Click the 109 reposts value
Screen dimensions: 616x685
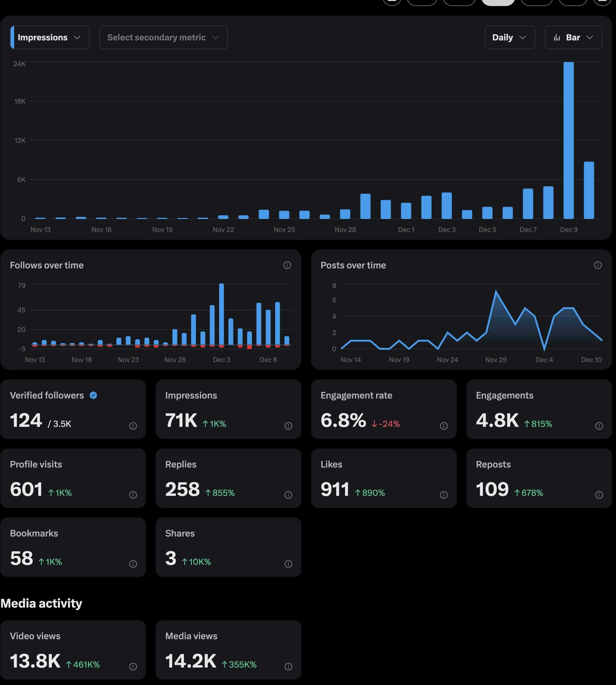coord(492,489)
